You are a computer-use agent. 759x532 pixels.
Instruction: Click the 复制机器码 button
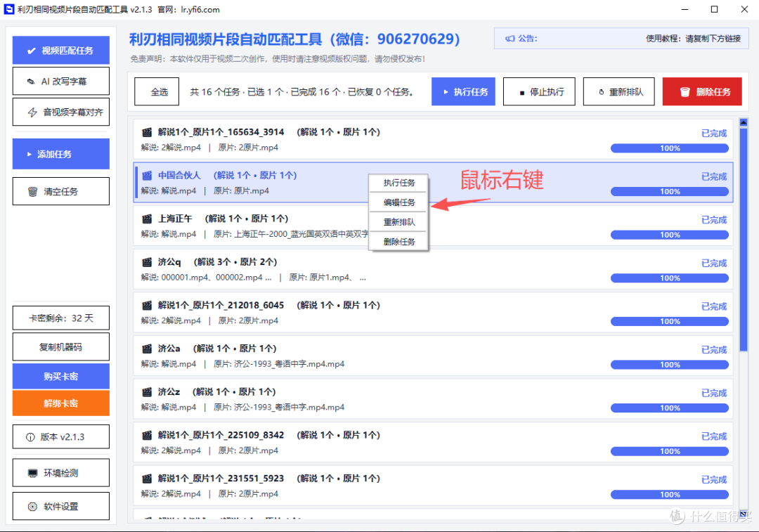(x=61, y=346)
